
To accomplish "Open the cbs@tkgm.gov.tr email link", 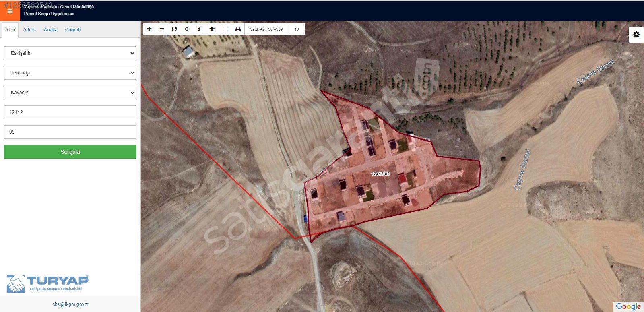I will (x=70, y=304).
